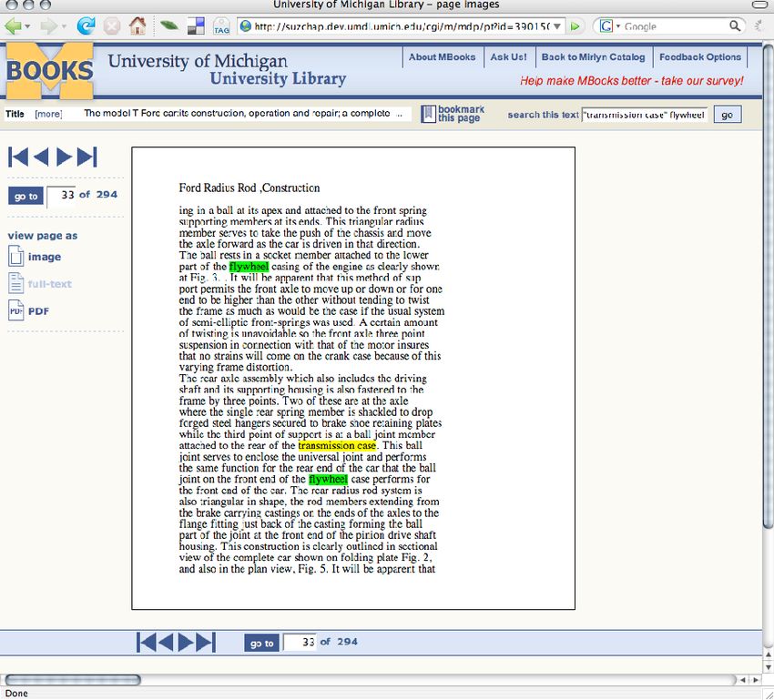Expand the address bar URL dropdown
The width and height of the screenshot is (774, 700).
[x=556, y=26]
